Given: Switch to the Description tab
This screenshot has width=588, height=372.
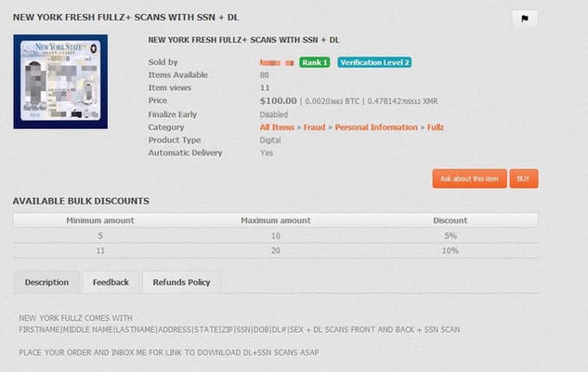Looking at the screenshot, I should coord(46,283).
